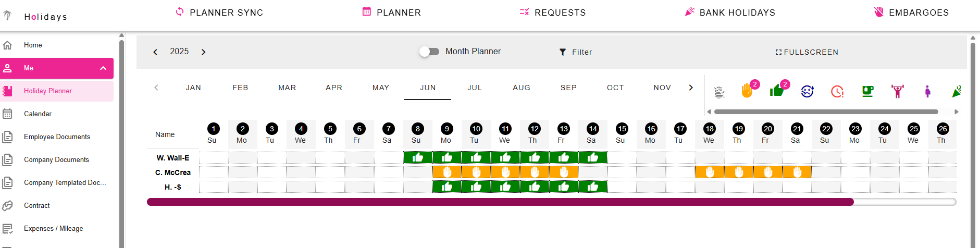Click the FULLSCREEN button
This screenshot has height=248, width=980.
tap(807, 52)
